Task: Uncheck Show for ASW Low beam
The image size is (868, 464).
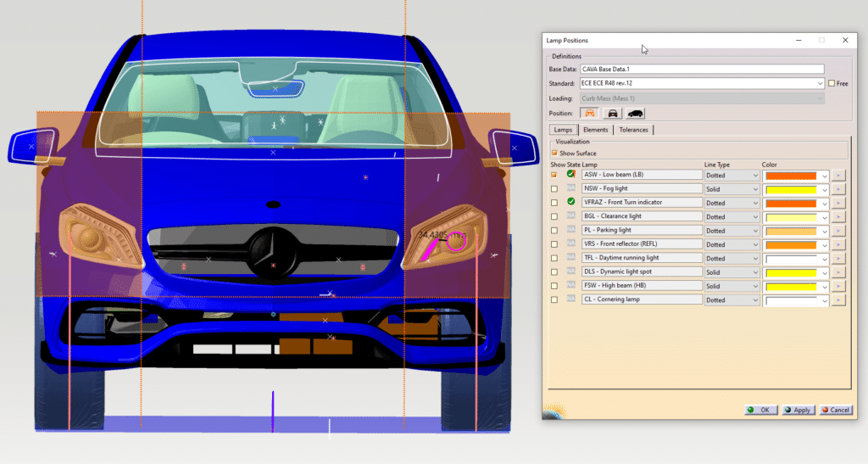Action: point(554,175)
